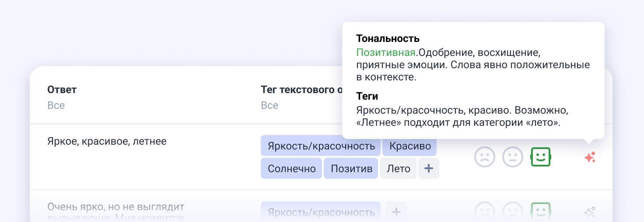Open the "Все" filter under tag column

(x=269, y=105)
